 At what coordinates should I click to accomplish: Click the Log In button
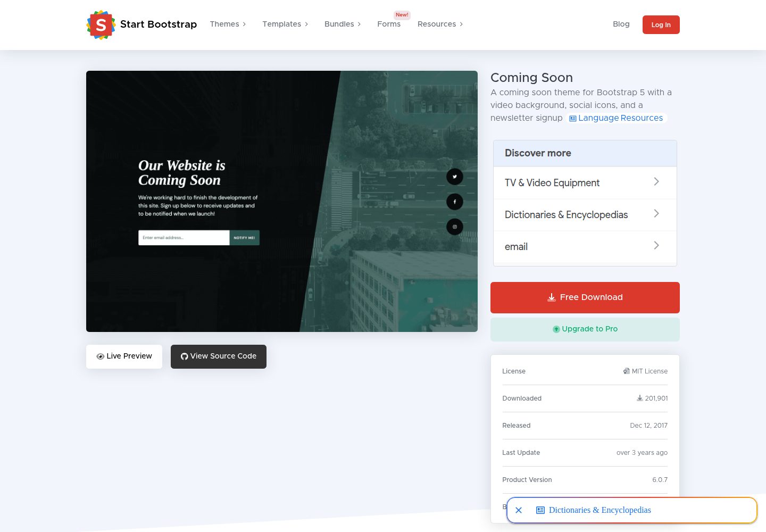(661, 24)
